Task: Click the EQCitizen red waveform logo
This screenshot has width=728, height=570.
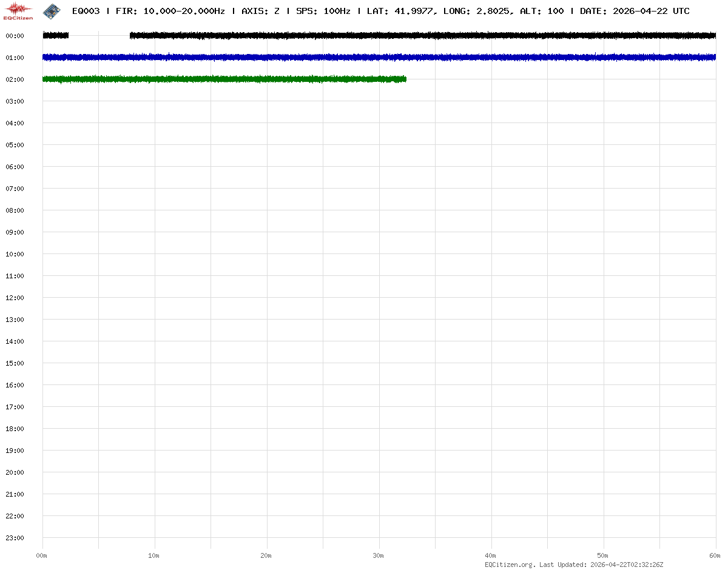Action: [19, 10]
